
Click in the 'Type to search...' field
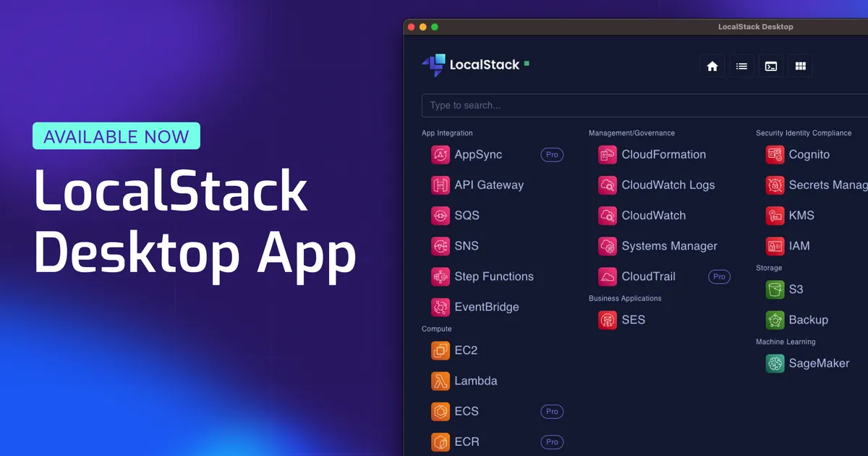click(644, 106)
